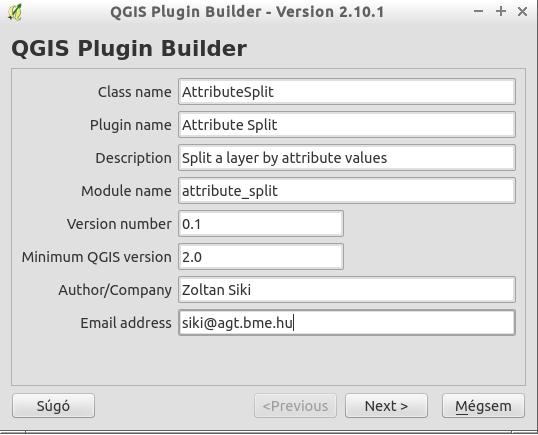Viewport: 538px width, 435px height.
Task: Click the "Minimum QGIS version" label
Action: point(96,257)
